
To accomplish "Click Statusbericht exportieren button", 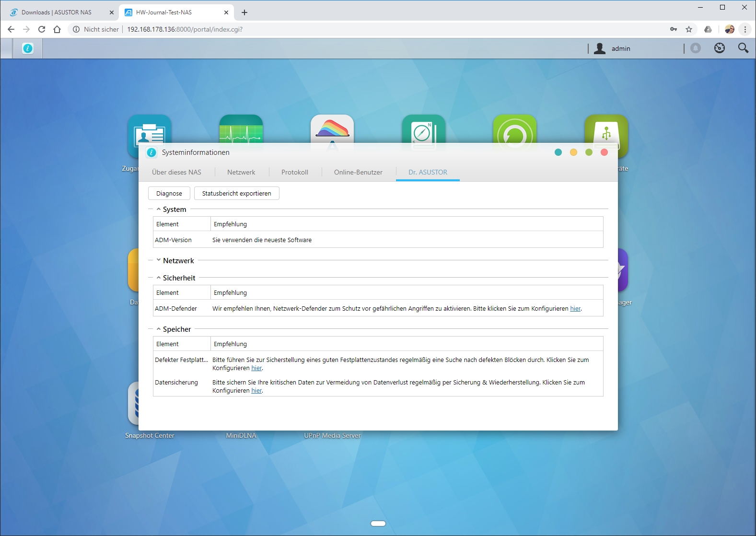I will tap(236, 193).
